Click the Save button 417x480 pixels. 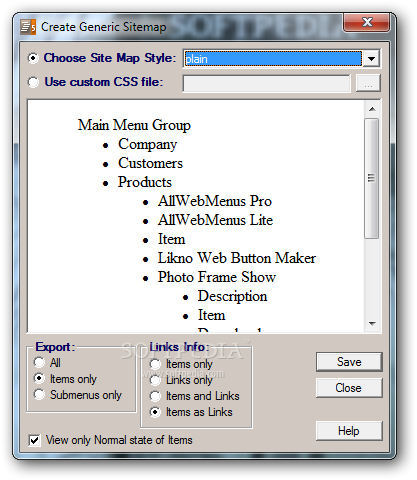pos(349,362)
